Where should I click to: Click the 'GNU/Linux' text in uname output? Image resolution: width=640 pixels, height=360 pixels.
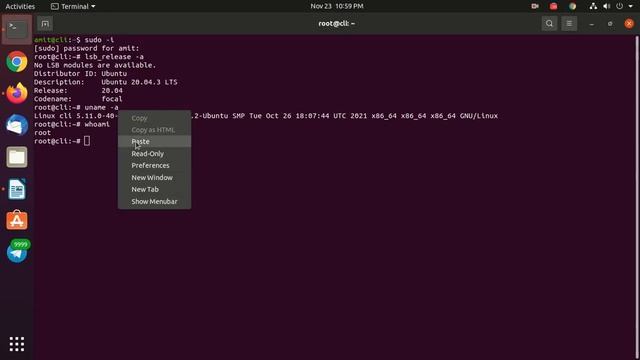tap(479, 116)
